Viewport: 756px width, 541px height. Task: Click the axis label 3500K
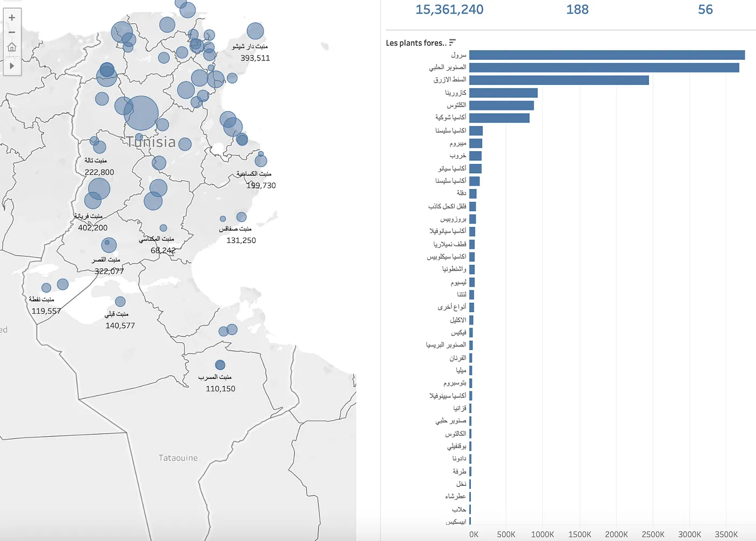(x=727, y=534)
